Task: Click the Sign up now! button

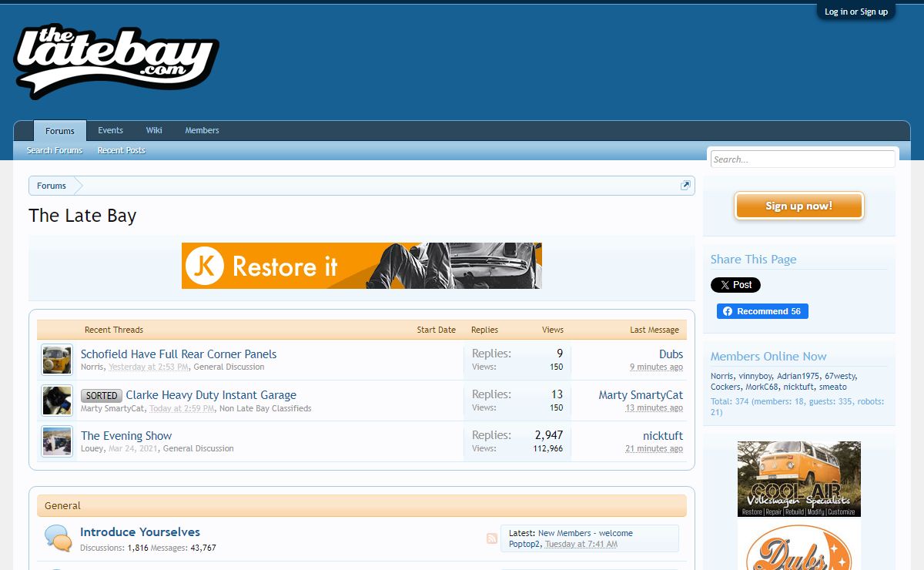Action: pyautogui.click(x=799, y=206)
